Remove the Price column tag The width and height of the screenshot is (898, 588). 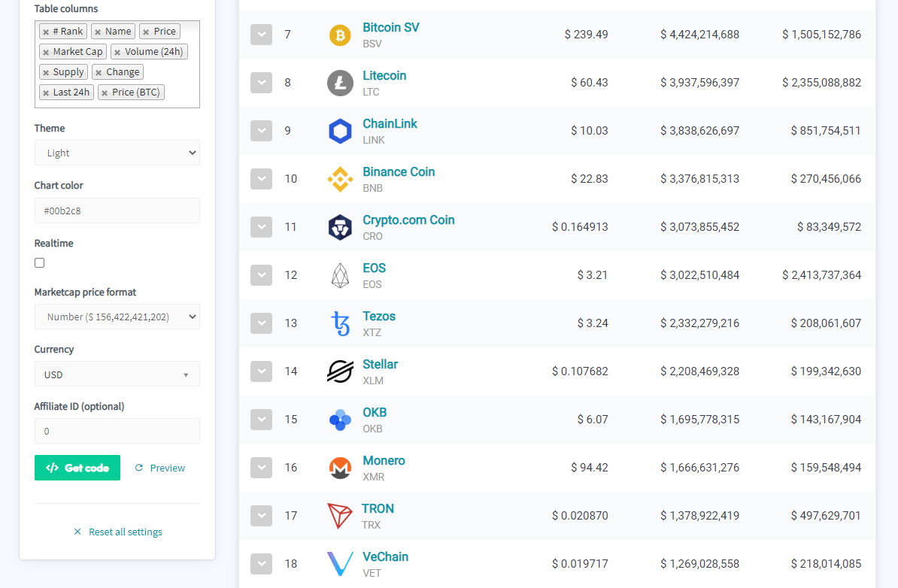point(146,32)
